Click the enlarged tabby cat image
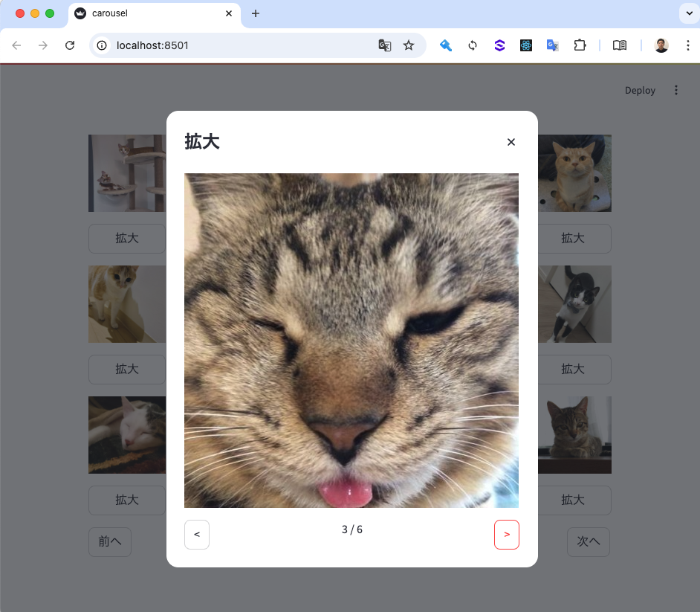This screenshot has width=700, height=612. pos(351,341)
